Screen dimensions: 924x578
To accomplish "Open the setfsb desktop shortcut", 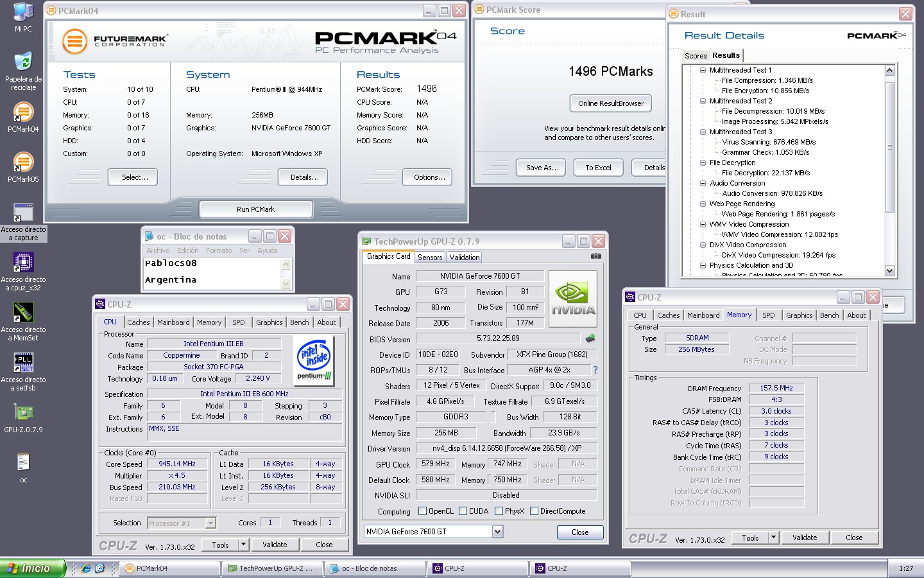I will (23, 372).
